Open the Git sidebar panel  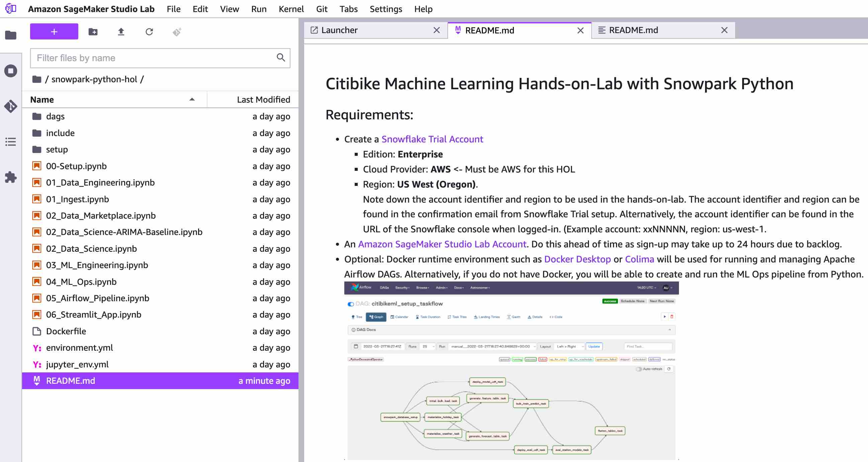[x=11, y=106]
